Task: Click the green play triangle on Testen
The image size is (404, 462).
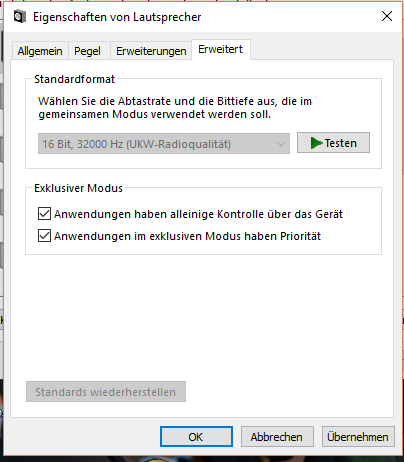Action: pyautogui.click(x=316, y=143)
